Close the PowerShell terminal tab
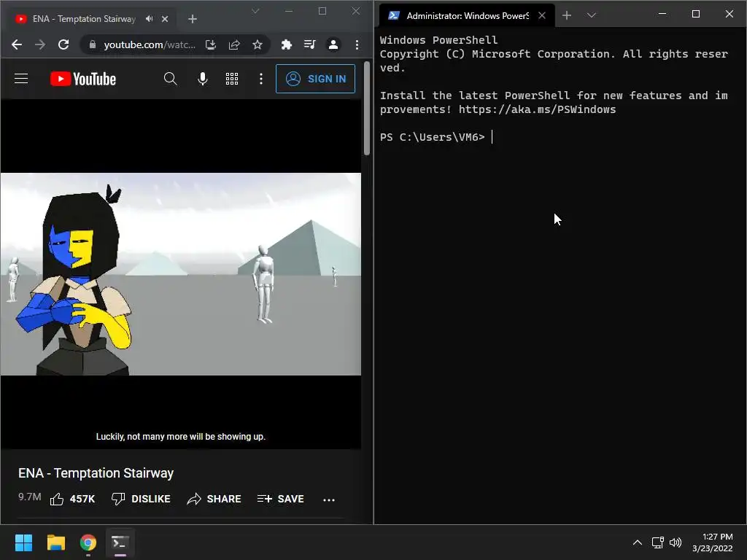The image size is (747, 560). click(x=542, y=16)
